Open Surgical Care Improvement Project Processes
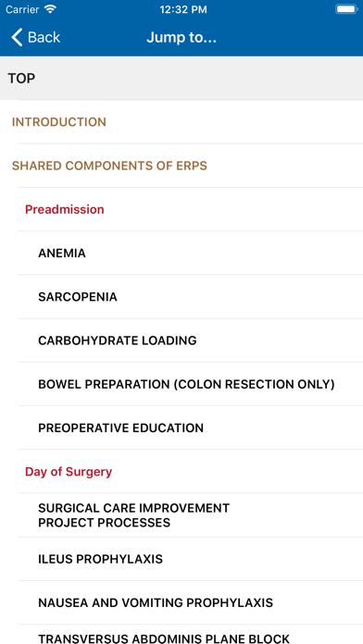 tap(181, 515)
